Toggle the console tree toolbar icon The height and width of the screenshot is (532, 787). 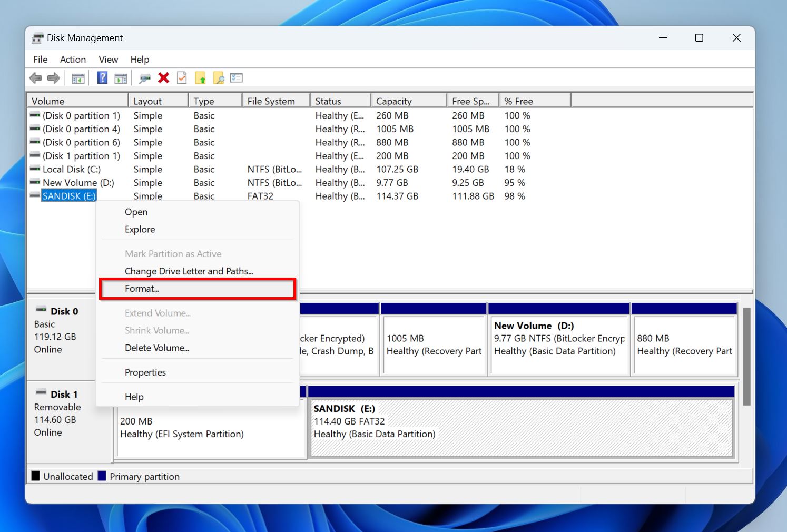77,78
